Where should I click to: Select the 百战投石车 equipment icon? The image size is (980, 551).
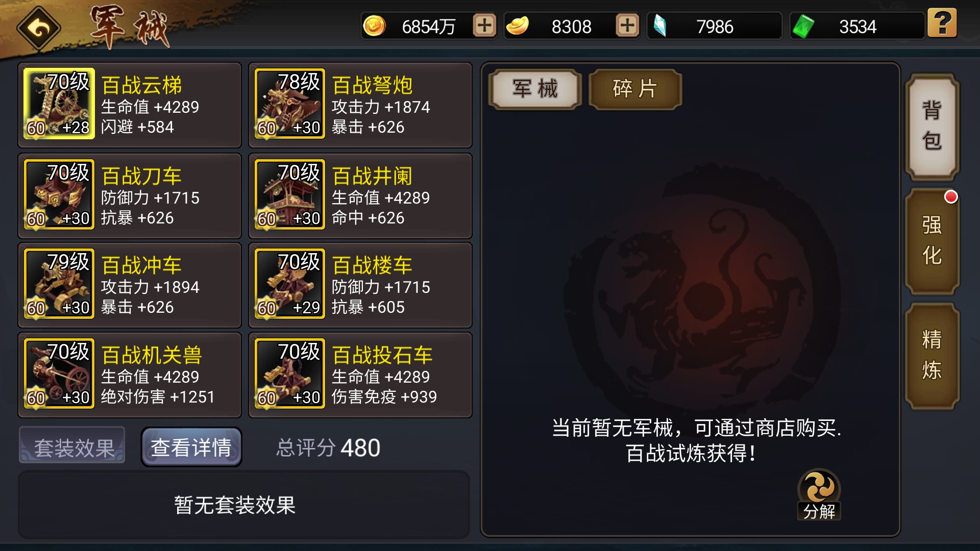point(290,373)
